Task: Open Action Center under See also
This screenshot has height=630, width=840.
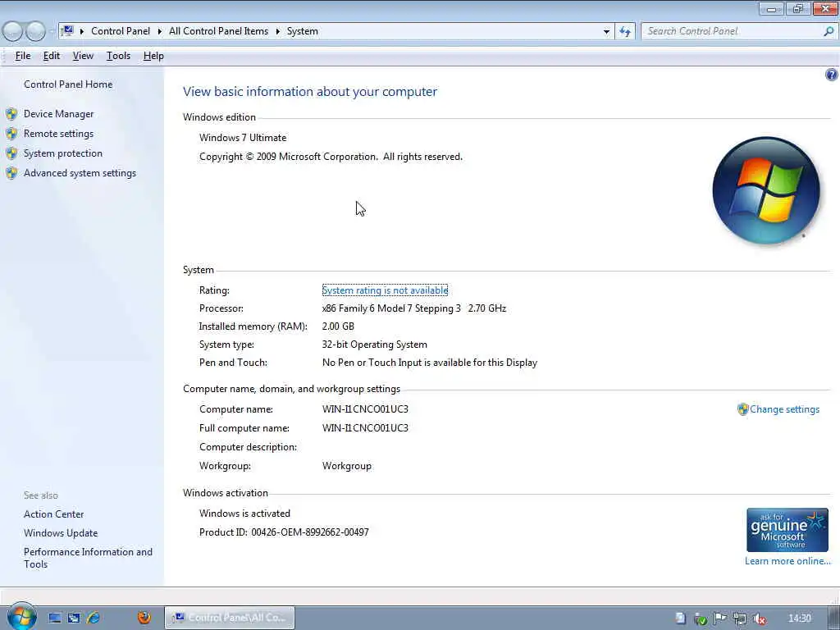Action: 53,514
